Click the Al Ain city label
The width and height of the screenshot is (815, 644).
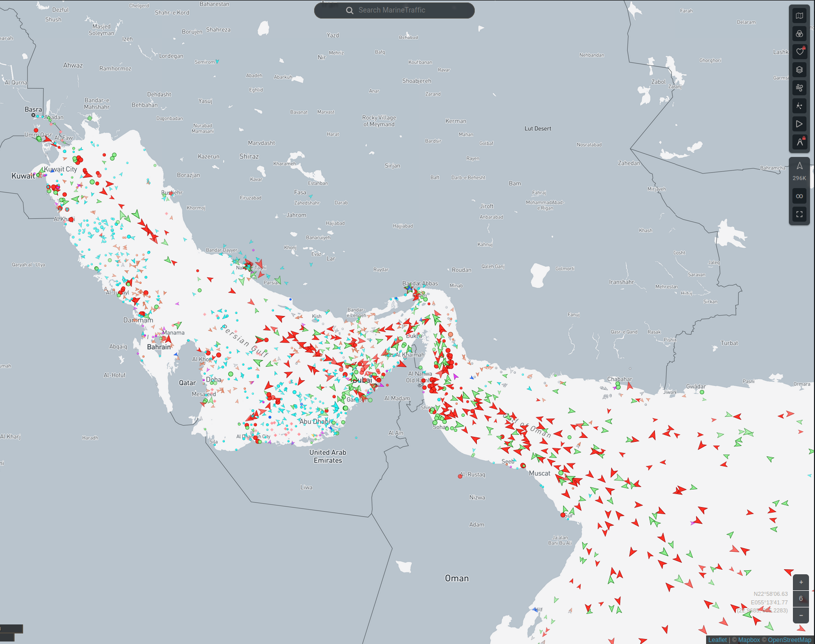point(395,433)
